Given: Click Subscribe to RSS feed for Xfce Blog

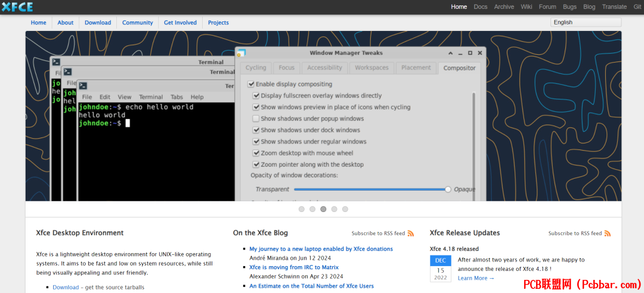Looking at the screenshot, I should click(378, 233).
